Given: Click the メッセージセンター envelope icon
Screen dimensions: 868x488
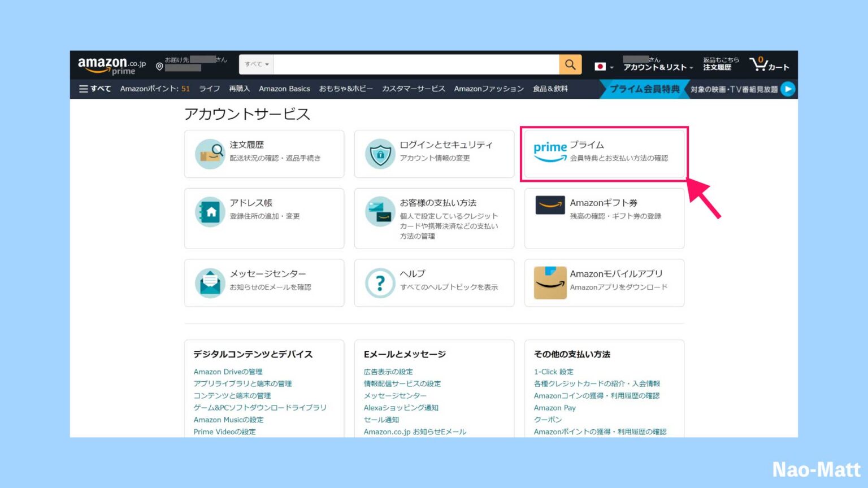Looking at the screenshot, I should (210, 282).
